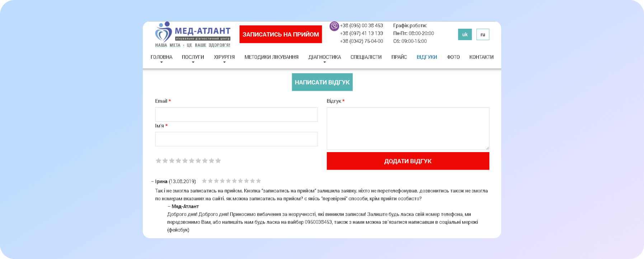
Task: Open the Методики лікування page
Action: click(x=272, y=57)
